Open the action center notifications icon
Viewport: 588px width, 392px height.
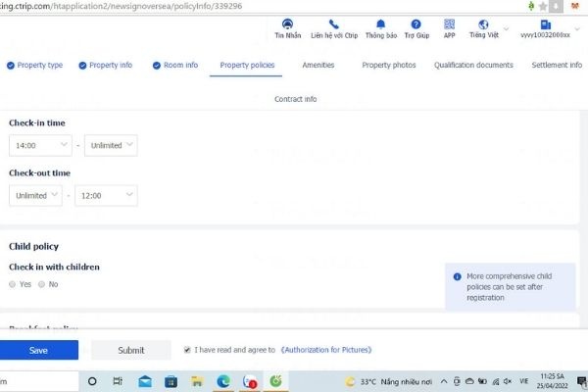point(582,381)
